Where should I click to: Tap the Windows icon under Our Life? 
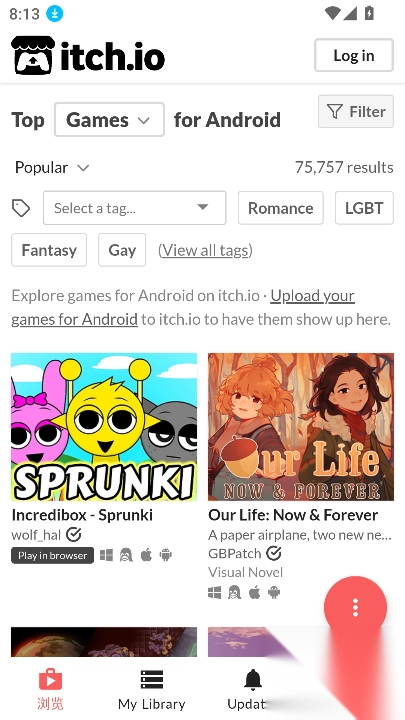[x=214, y=592]
